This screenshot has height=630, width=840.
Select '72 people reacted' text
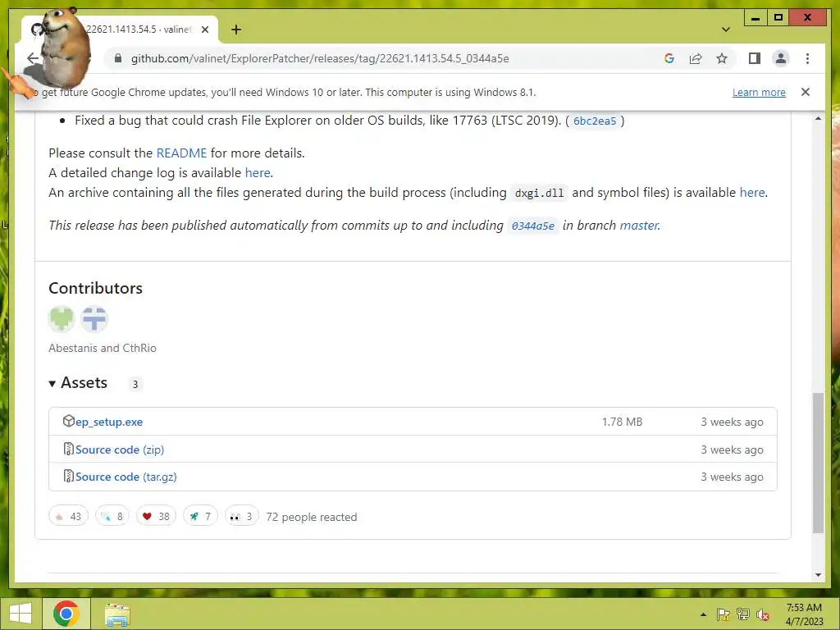[311, 517]
